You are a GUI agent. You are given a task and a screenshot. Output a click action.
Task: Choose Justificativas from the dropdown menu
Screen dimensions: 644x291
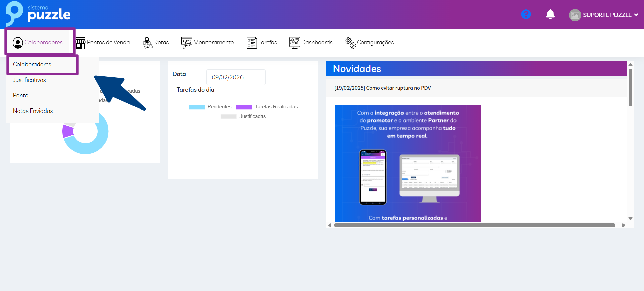point(30,80)
